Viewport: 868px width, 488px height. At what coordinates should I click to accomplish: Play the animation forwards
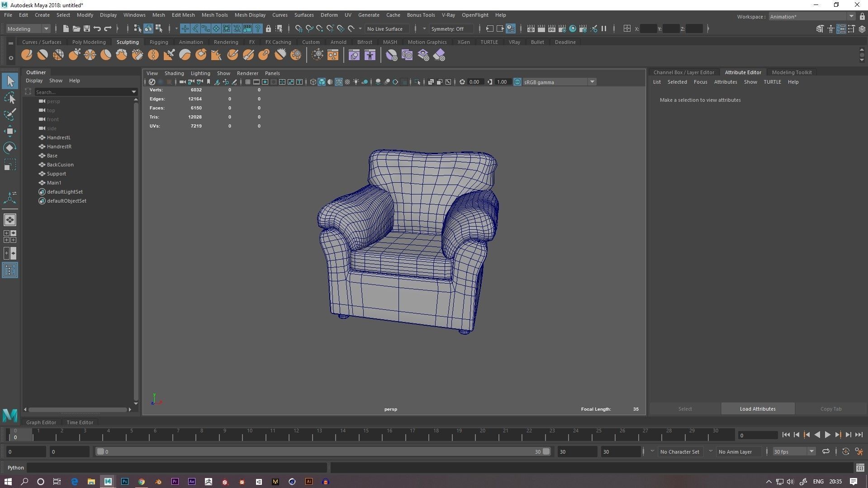pos(827,435)
